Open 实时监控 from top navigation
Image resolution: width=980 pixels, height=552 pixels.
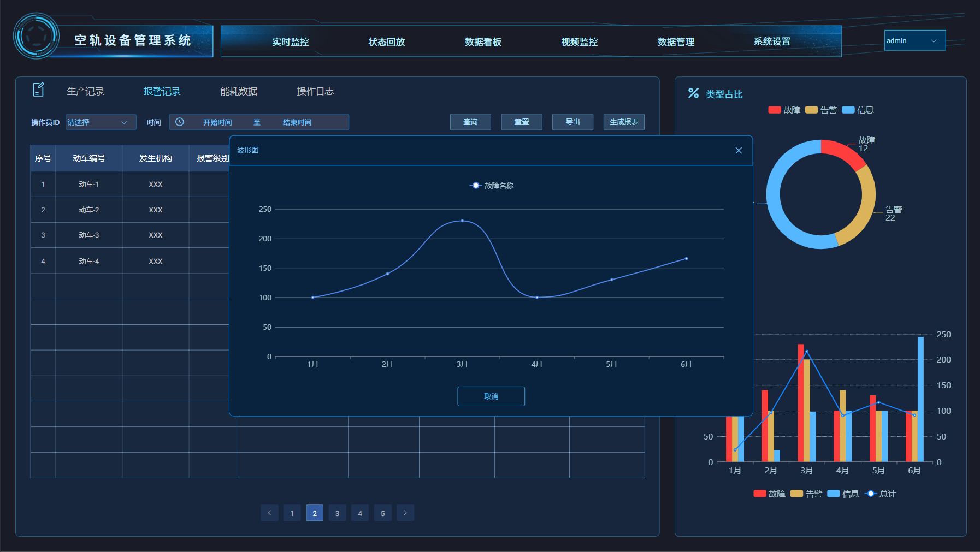pos(290,42)
